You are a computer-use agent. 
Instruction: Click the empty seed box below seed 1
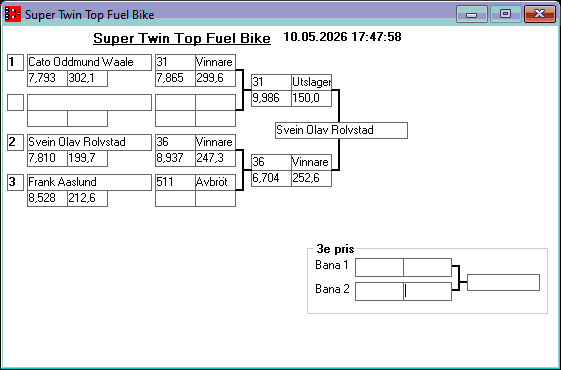15,102
